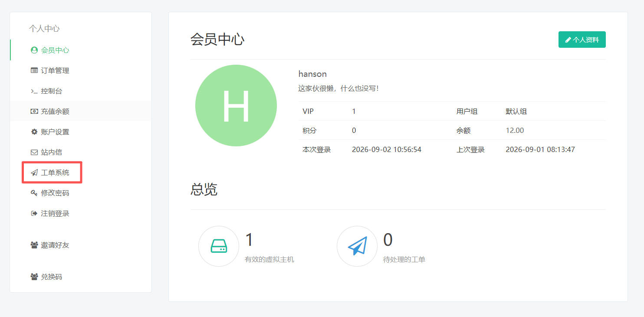Open 有效的虚拟主机 link
The image size is (644, 317).
pyautogui.click(x=269, y=260)
